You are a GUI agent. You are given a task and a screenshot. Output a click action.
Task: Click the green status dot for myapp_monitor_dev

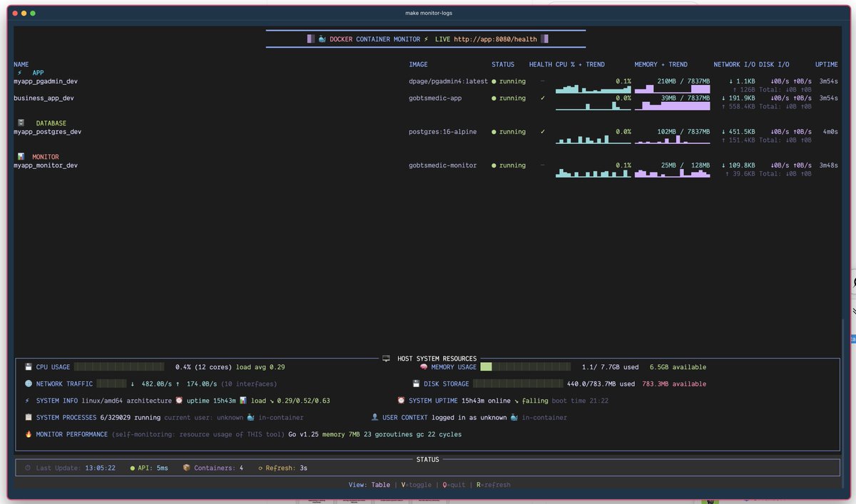click(494, 165)
